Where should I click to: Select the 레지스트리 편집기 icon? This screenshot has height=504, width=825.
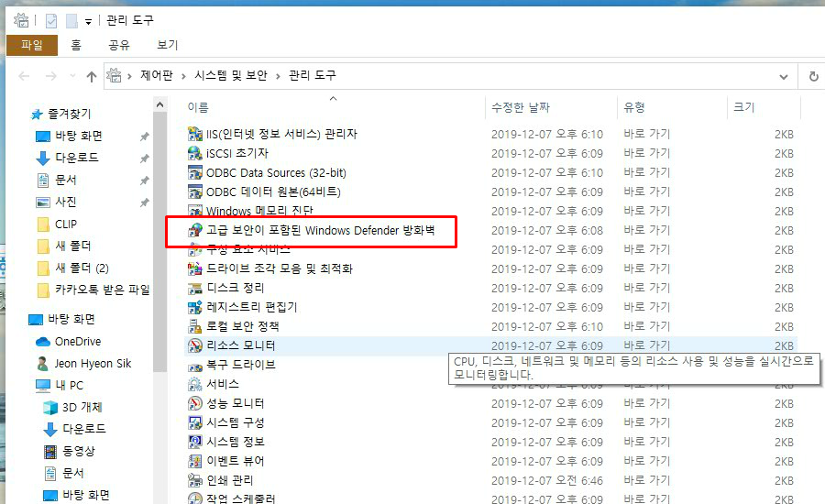(x=195, y=307)
